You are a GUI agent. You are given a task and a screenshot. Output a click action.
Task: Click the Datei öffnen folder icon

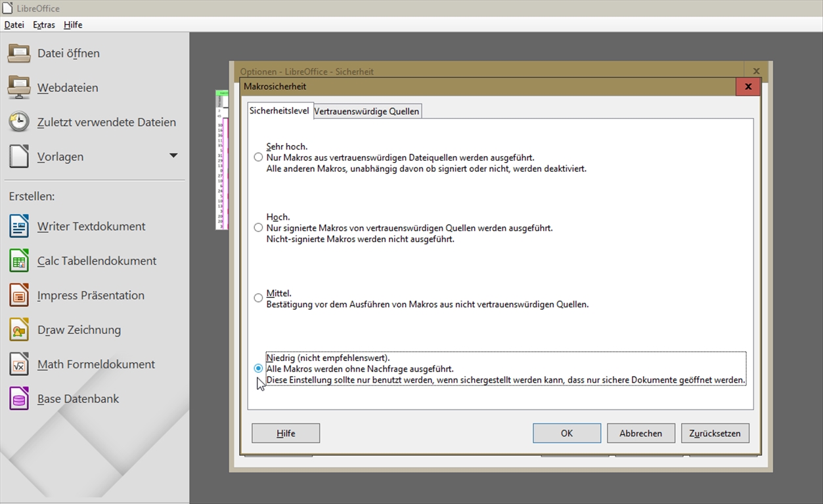[x=19, y=53]
